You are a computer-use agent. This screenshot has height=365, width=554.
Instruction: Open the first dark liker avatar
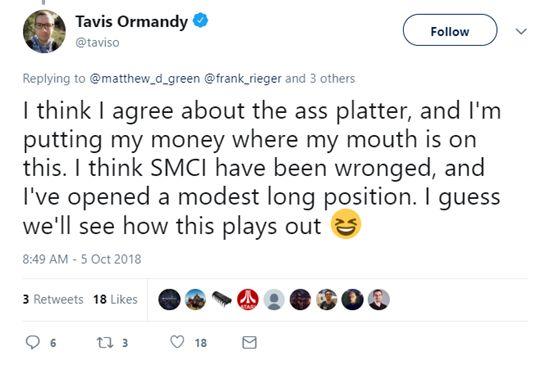tap(169, 300)
